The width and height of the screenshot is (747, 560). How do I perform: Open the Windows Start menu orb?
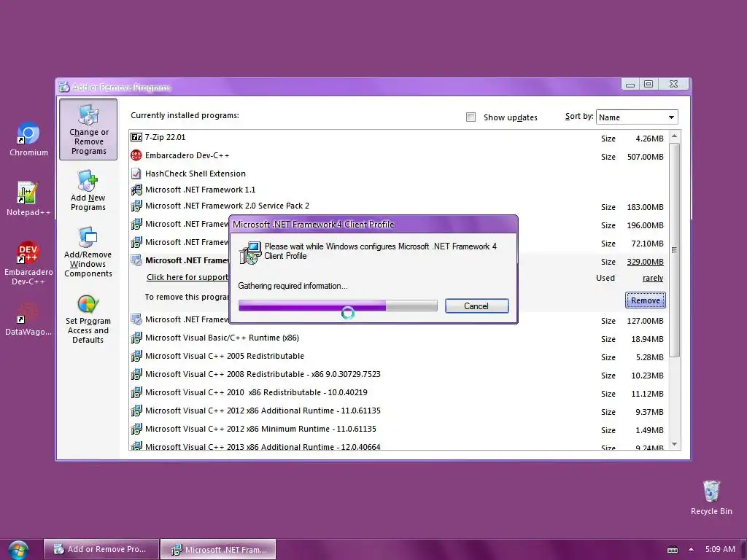point(18,550)
